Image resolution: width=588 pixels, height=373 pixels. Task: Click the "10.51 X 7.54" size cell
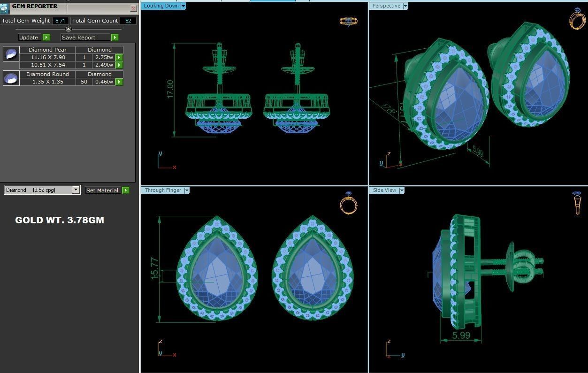pos(47,65)
